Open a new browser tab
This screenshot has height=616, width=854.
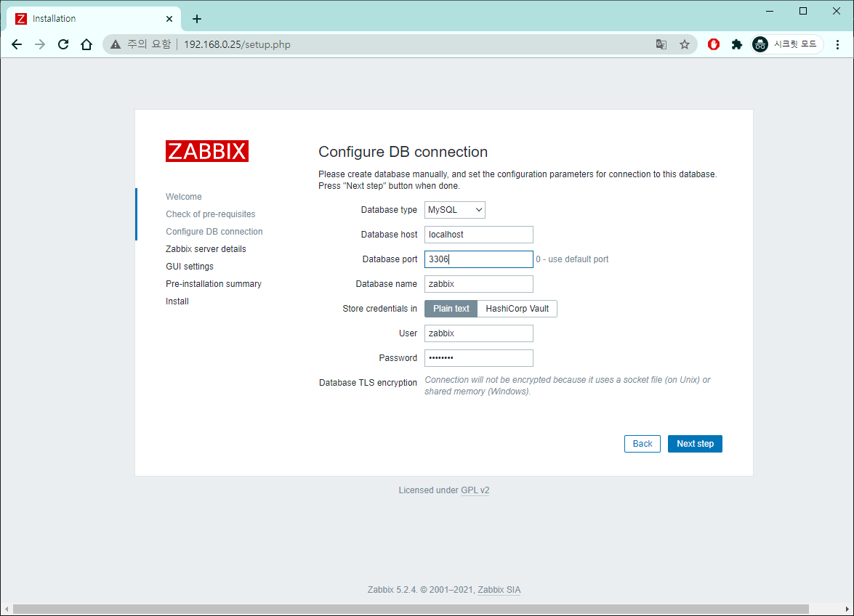pyautogui.click(x=197, y=19)
